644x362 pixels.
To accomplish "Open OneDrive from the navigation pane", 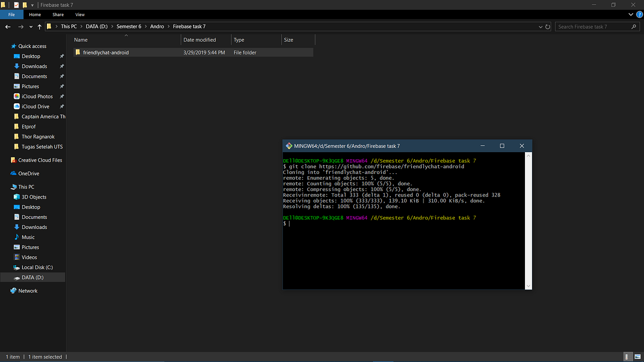I will [x=28, y=173].
